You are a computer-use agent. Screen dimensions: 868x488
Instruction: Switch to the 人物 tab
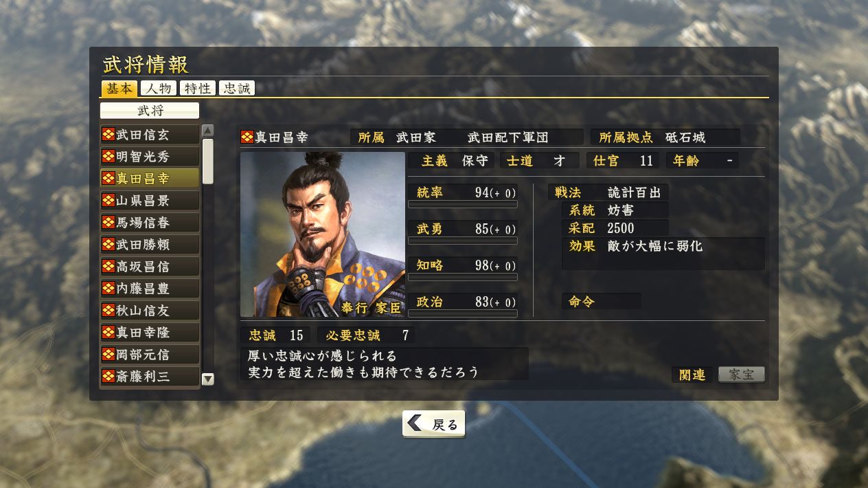click(158, 88)
